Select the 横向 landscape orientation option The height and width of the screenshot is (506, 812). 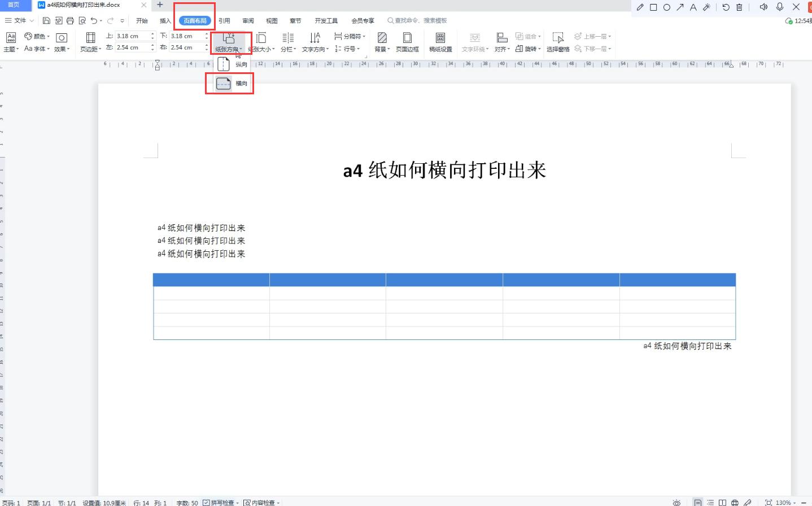coord(229,83)
